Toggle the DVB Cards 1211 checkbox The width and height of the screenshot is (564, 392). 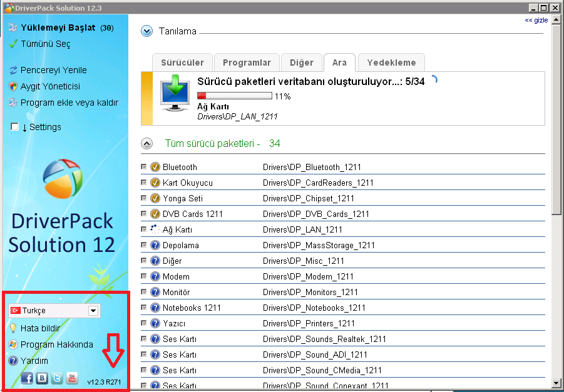(144, 214)
